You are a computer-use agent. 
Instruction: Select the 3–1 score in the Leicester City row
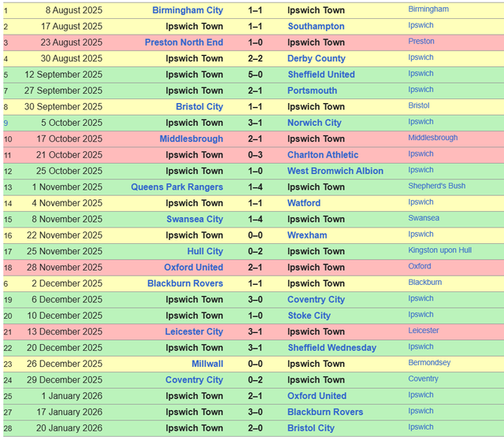(x=255, y=331)
